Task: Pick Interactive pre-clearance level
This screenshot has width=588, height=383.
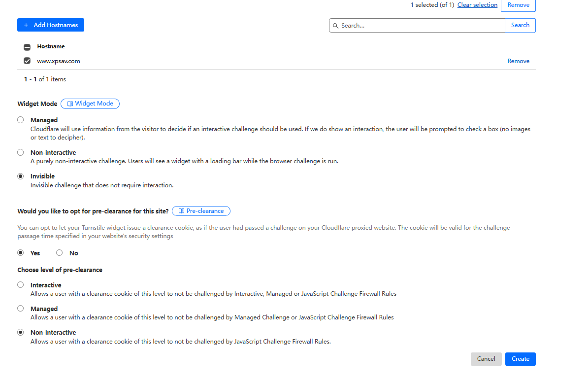Action: 20,285
